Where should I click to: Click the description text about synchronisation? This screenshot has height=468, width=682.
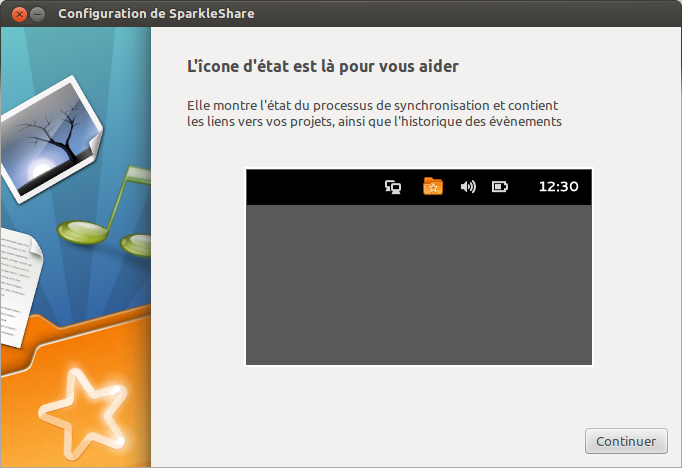click(x=374, y=113)
